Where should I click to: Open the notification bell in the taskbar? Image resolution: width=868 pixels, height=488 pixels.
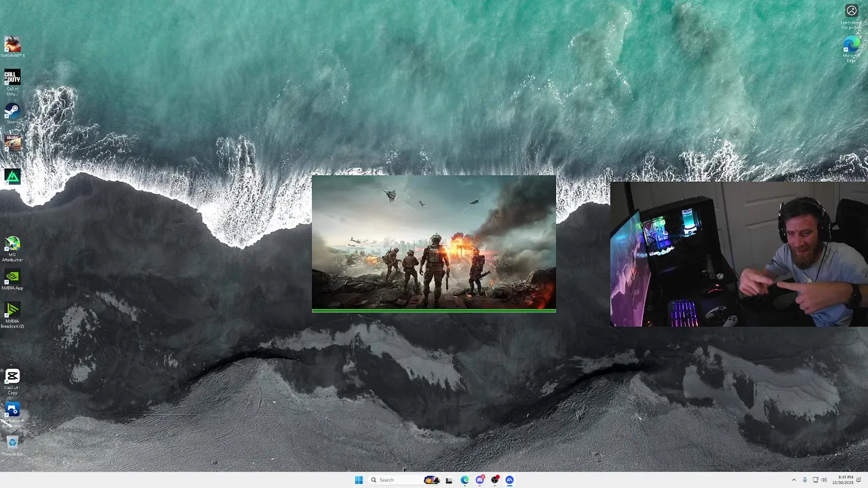(x=859, y=480)
